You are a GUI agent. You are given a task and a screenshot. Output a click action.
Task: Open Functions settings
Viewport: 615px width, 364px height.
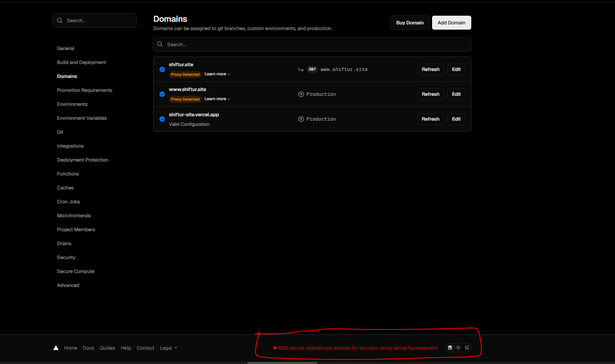pos(68,174)
